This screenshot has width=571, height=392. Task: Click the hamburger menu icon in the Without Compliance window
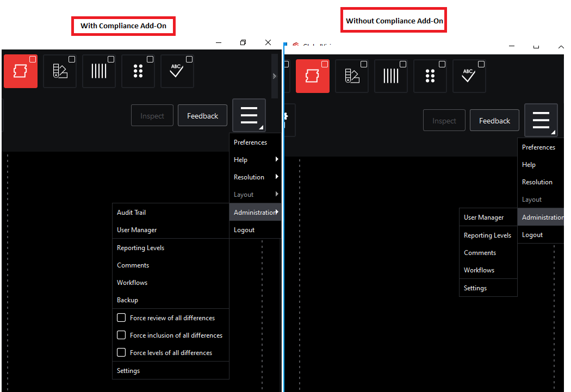(541, 120)
